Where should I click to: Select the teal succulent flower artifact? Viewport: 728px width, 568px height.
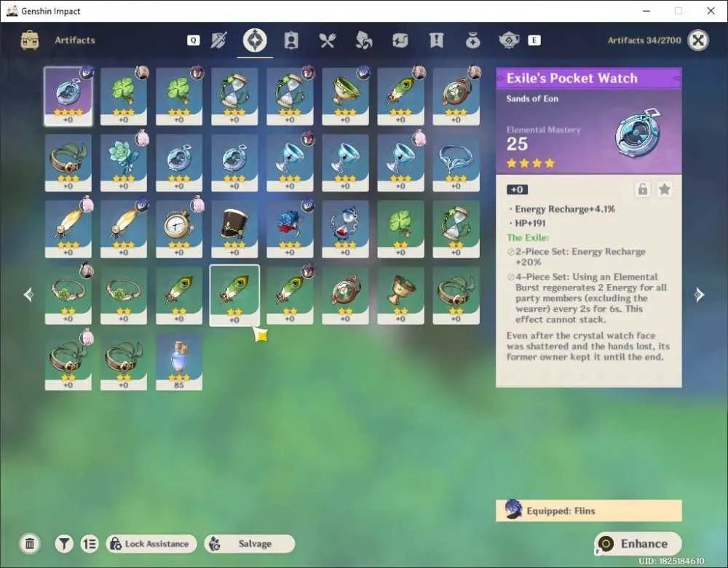(124, 162)
